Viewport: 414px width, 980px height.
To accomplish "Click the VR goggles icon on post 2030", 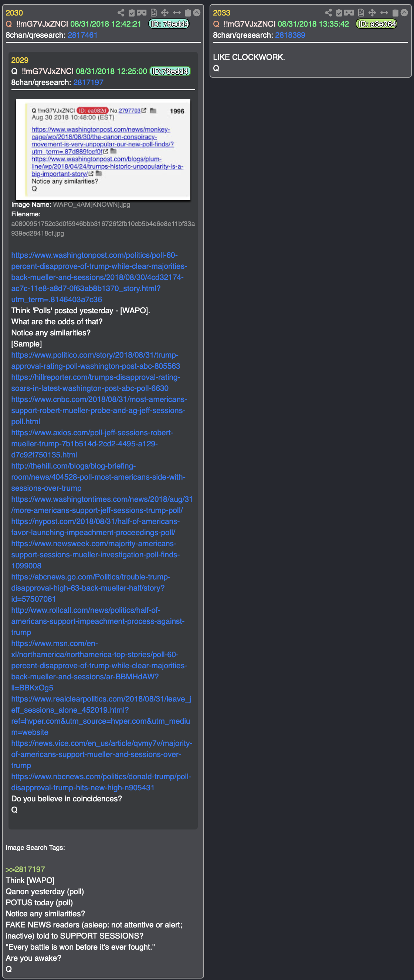I will coord(142,13).
